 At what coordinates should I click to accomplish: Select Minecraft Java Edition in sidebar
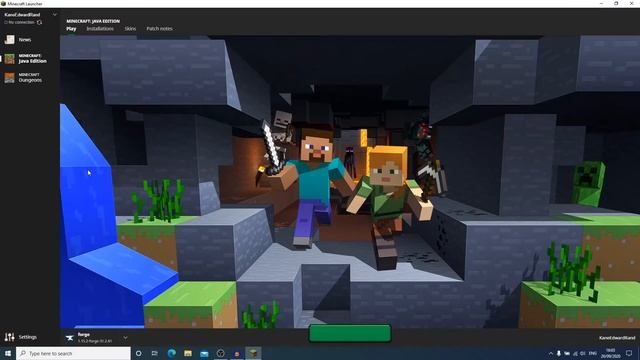[x=25, y=58]
